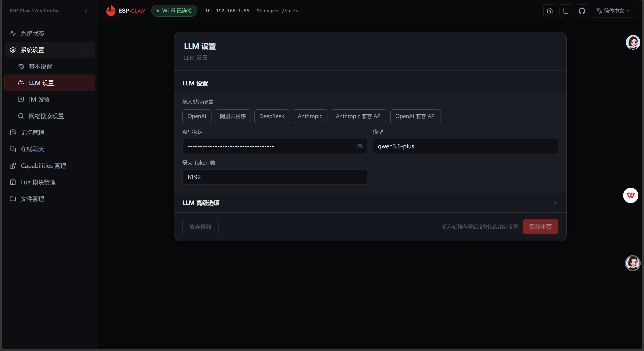Select LLM 设置 in sidebar
644x351 pixels.
pyautogui.click(x=50, y=83)
